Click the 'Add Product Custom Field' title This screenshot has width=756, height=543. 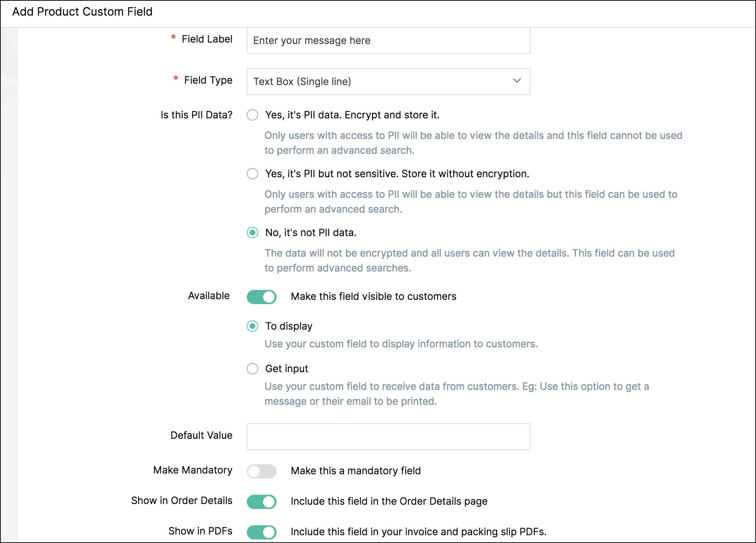coord(82,12)
